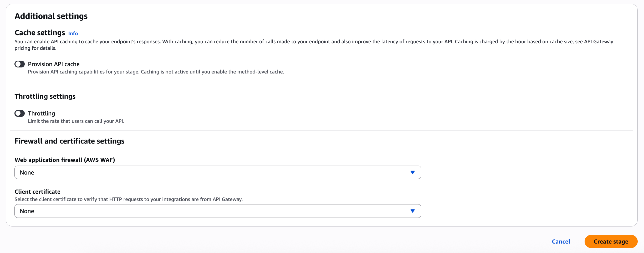Click the Throttling toggle label text
The height and width of the screenshot is (253, 644).
42,113
